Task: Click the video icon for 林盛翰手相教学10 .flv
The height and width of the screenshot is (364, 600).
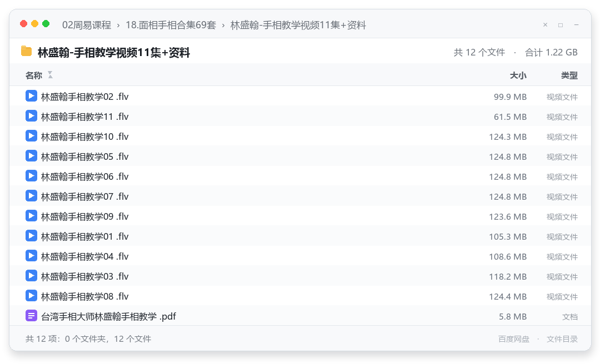Action: (x=31, y=136)
